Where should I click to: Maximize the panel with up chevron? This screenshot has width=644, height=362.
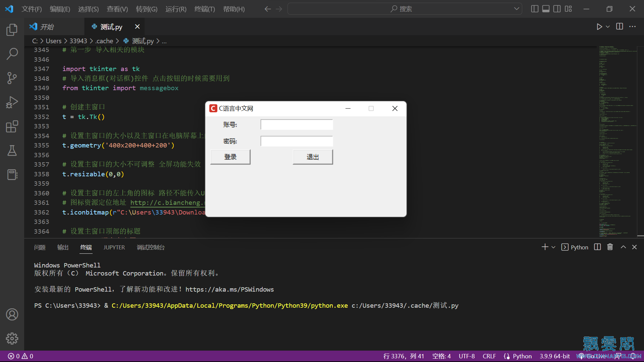(x=623, y=247)
